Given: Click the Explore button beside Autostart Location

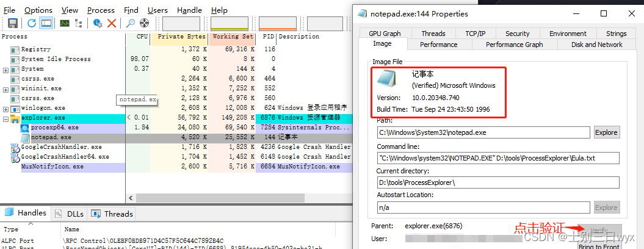Looking at the screenshot, I should point(606,208).
